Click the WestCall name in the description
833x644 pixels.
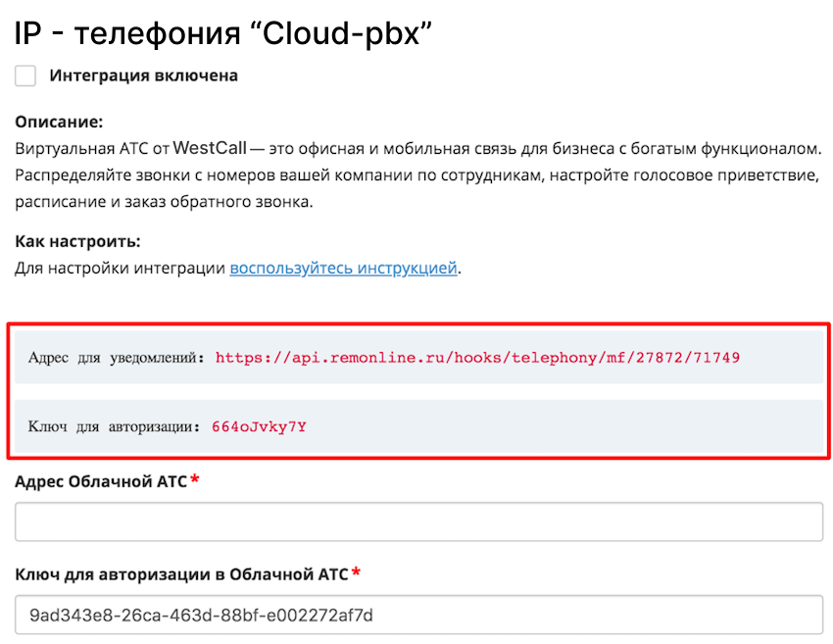point(210,148)
